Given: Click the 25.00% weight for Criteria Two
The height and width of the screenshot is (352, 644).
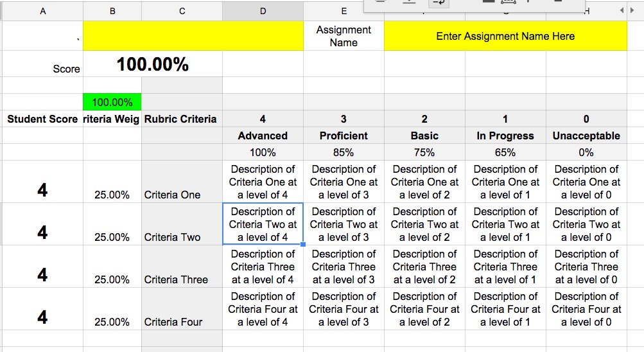Looking at the screenshot, I should 112,224.
